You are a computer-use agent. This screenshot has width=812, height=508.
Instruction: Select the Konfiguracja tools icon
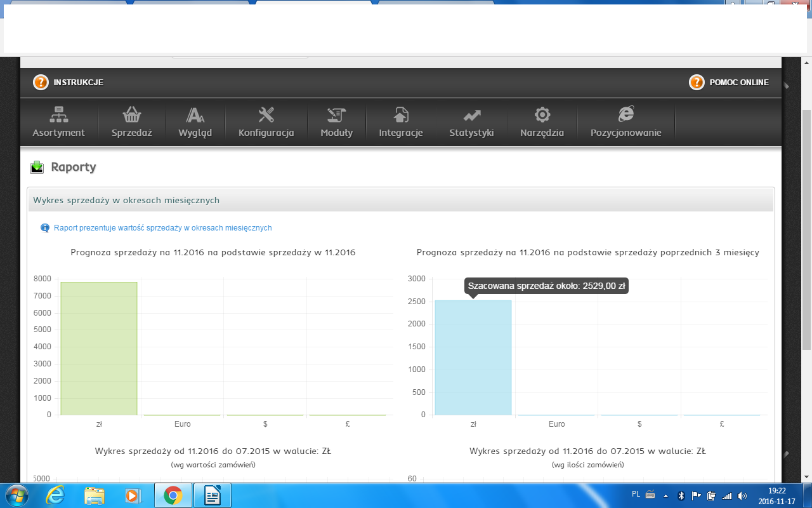(x=266, y=115)
